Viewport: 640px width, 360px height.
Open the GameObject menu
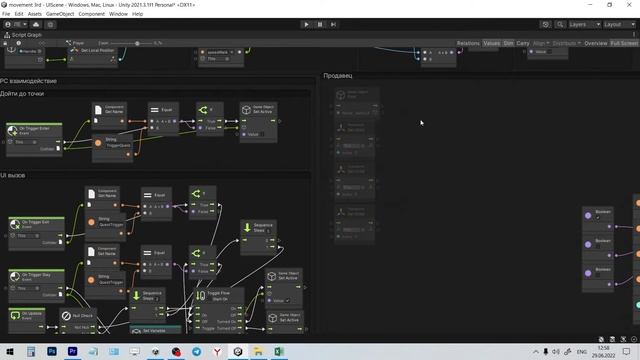tap(60, 14)
